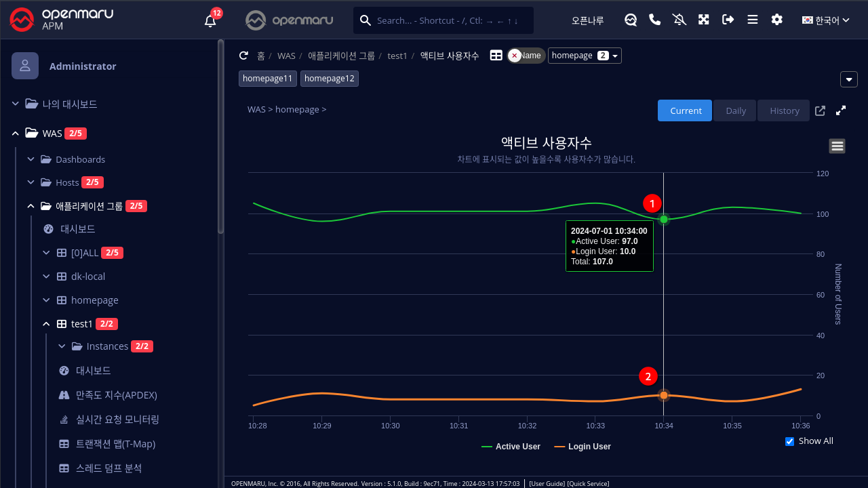Viewport: 868px width, 488px height.
Task: Open the settings gear icon
Action: click(x=776, y=20)
